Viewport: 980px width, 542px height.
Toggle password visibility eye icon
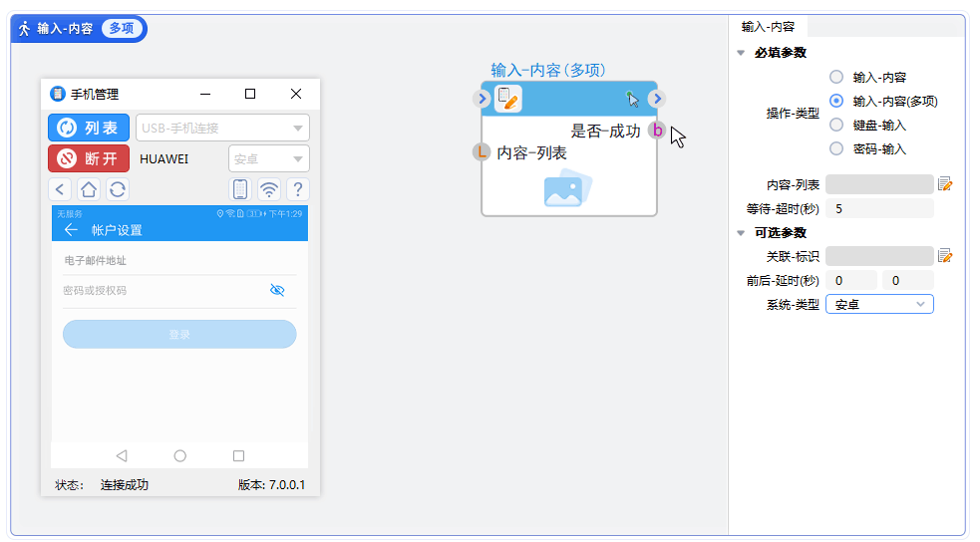click(x=277, y=290)
